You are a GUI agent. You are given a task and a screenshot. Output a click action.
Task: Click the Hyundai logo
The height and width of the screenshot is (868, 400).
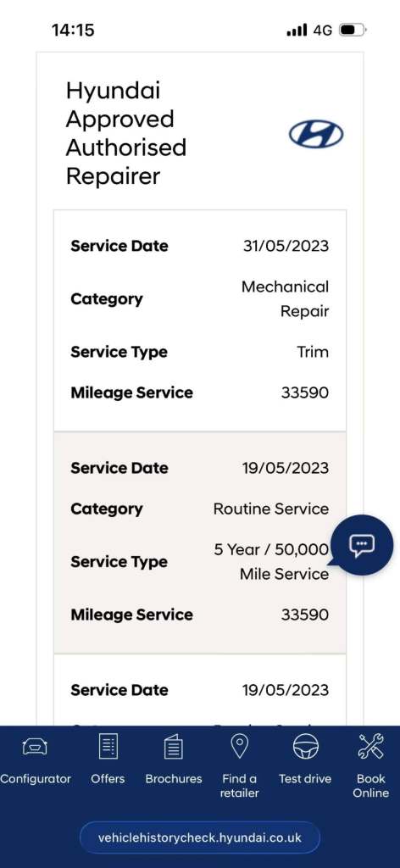316,135
